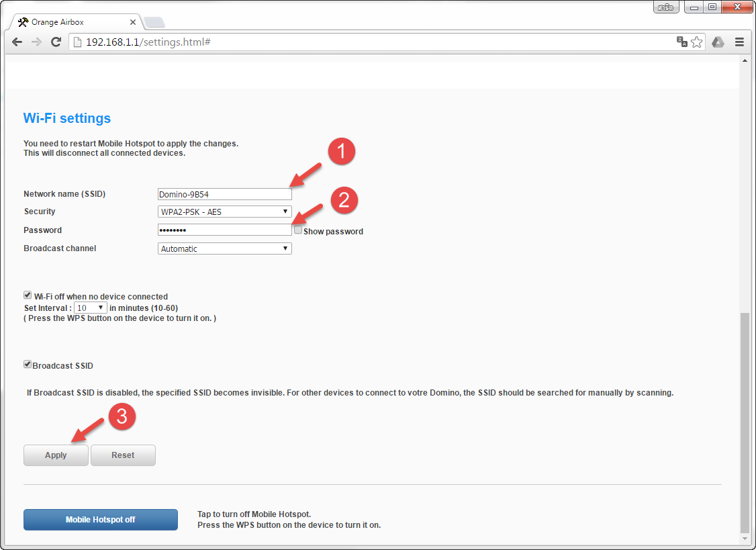Click the Password input field

[x=225, y=230]
